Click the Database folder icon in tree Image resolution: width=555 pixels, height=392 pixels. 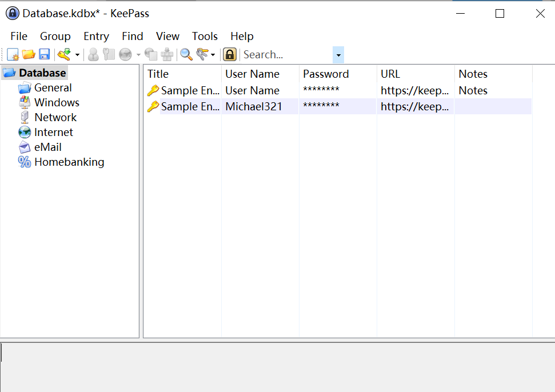coord(10,73)
